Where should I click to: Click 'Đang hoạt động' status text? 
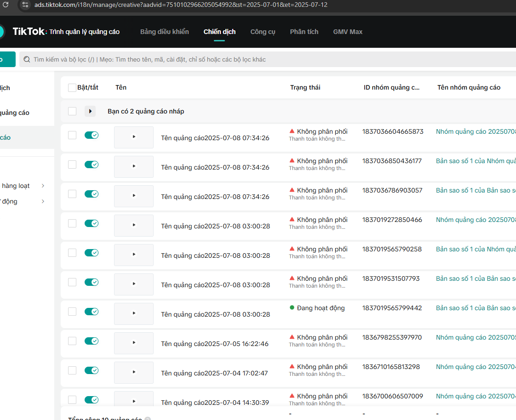321,308
